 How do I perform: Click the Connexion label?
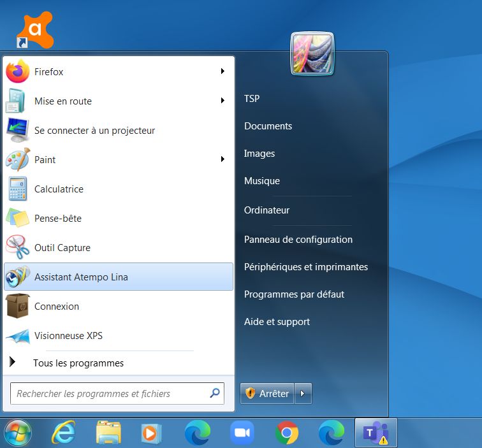57,307
